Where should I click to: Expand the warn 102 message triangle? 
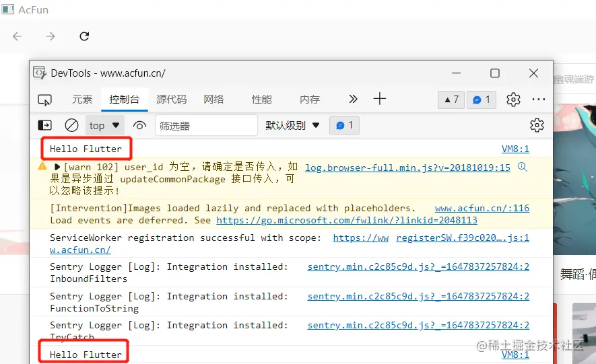click(57, 167)
